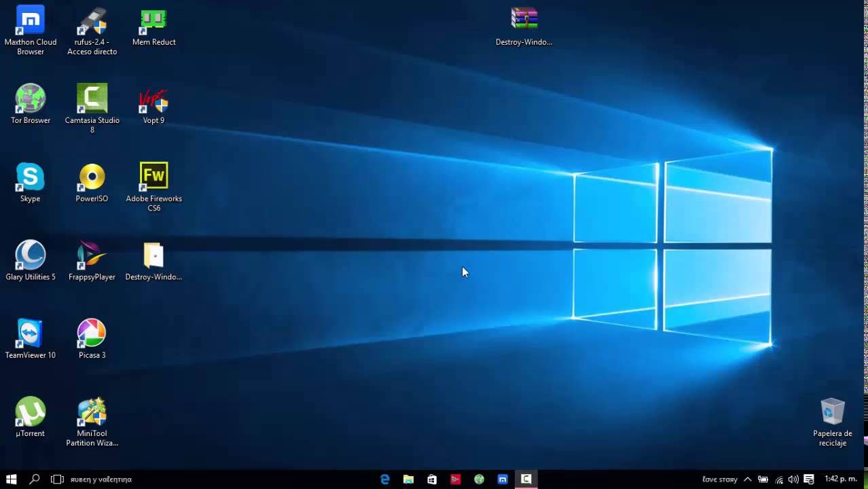868x489 pixels.
Task: Open battery status tray icon
Action: pos(763,479)
